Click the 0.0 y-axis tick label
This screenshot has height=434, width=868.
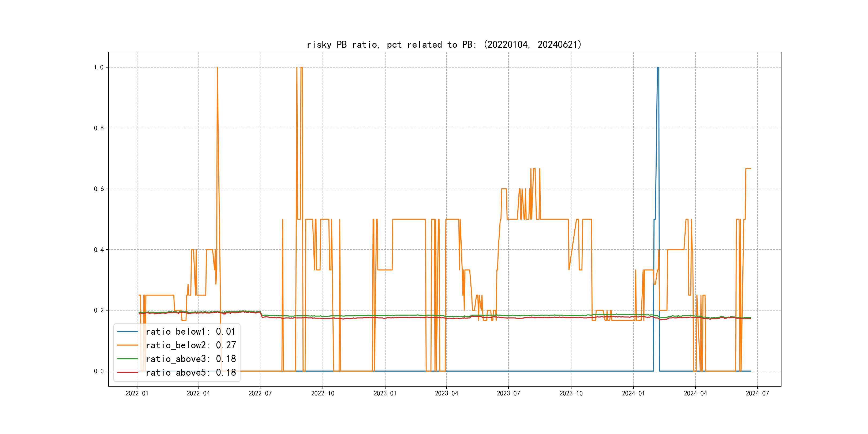point(98,371)
